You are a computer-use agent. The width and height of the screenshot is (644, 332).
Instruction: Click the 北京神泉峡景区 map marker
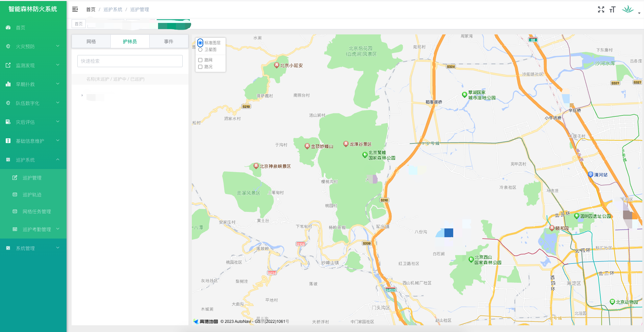pyautogui.click(x=256, y=166)
